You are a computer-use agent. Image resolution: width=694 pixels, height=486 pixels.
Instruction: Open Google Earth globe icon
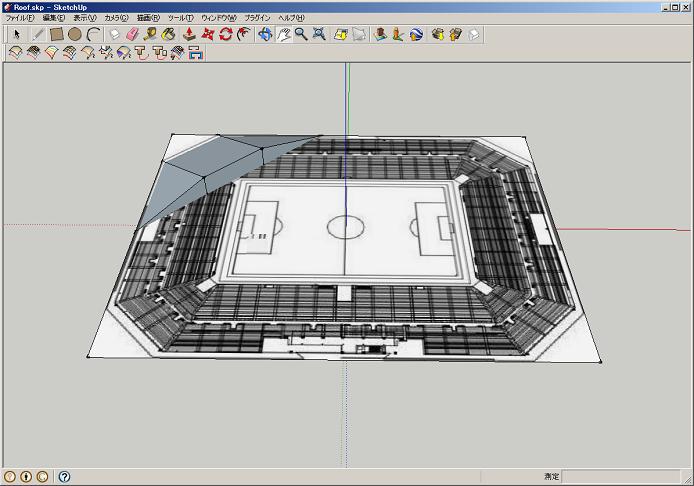[416, 34]
